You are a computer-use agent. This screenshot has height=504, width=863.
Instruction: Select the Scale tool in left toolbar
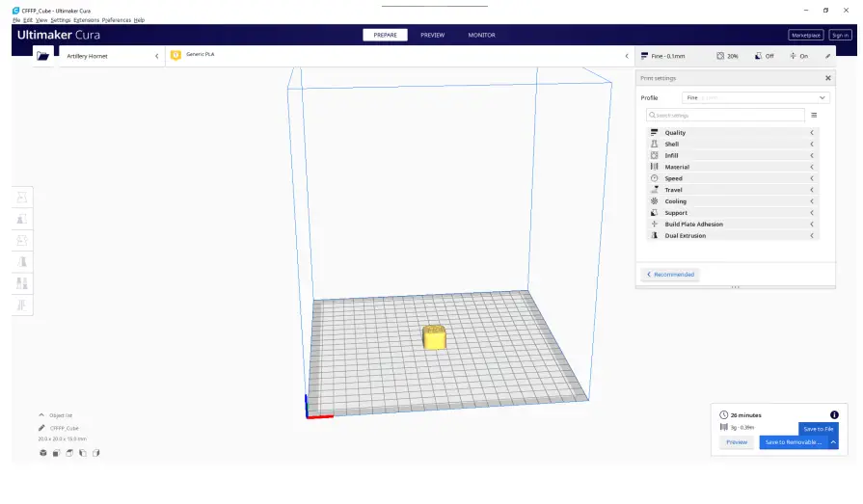pos(22,219)
